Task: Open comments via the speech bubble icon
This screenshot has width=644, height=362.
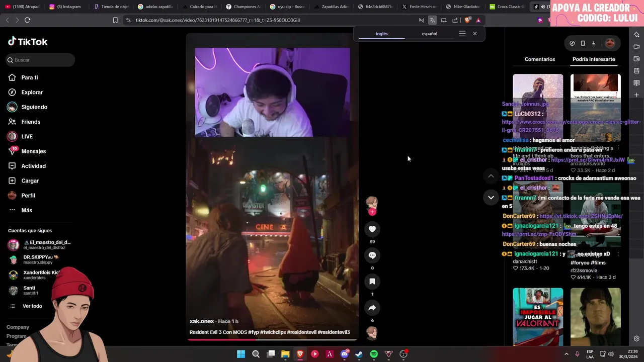Action: tap(372, 255)
